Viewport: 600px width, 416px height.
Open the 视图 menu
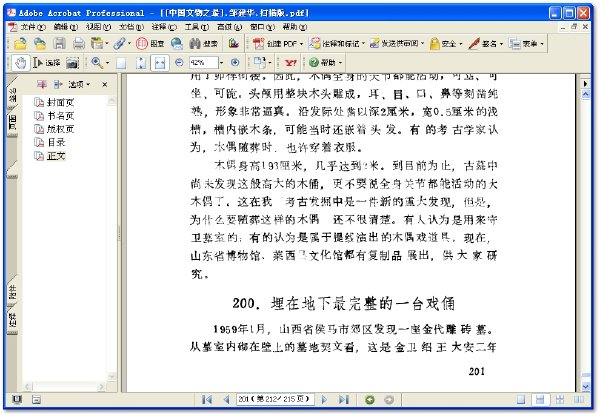98,27
